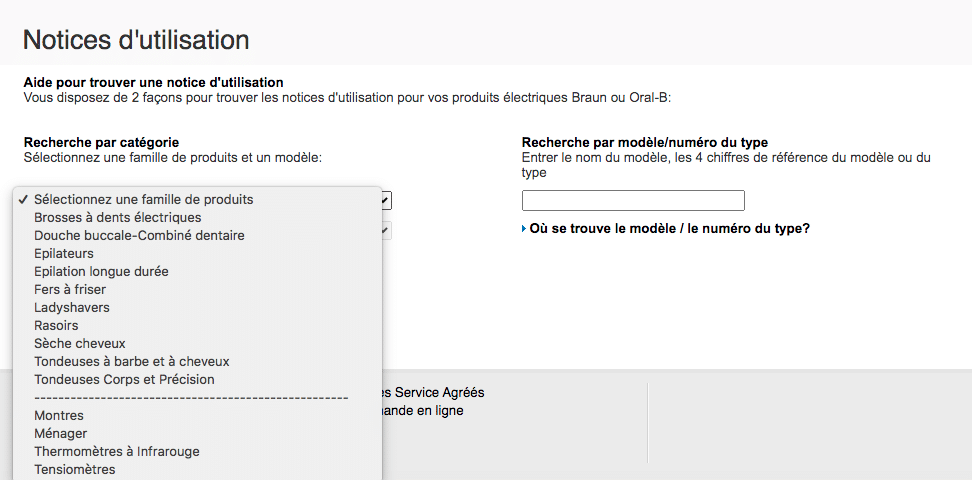Choose 'Fers à friser' from list

click(x=70, y=289)
